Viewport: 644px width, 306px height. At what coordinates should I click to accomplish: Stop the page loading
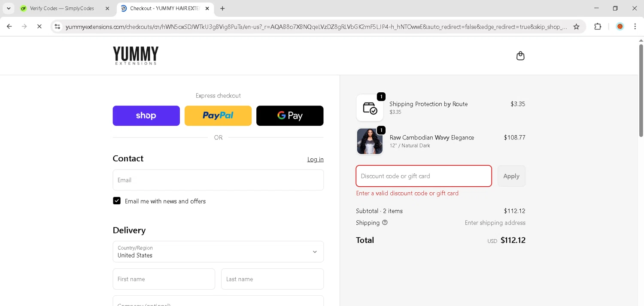[39, 27]
